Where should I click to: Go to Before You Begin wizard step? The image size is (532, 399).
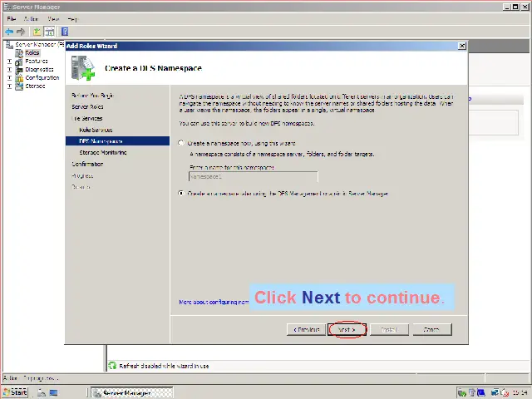(92, 96)
